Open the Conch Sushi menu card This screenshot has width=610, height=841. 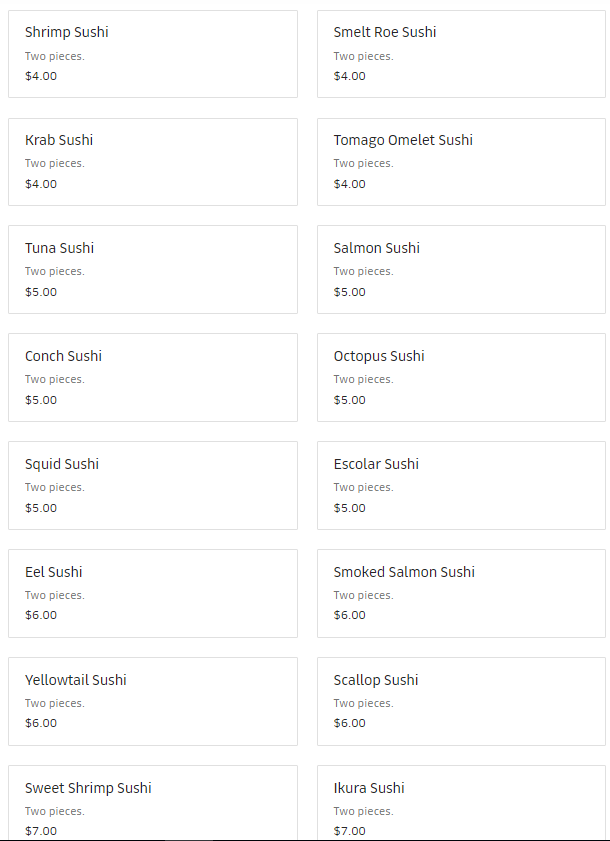tap(152, 377)
